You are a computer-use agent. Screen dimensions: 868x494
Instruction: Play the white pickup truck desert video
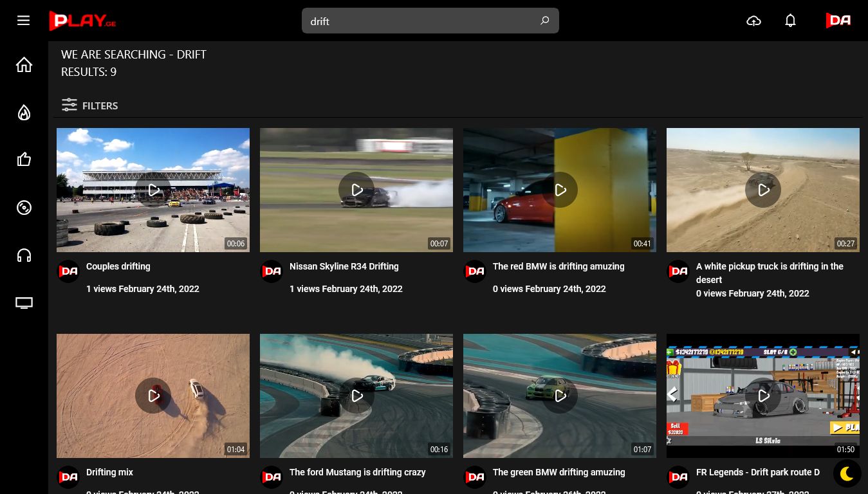pyautogui.click(x=763, y=190)
